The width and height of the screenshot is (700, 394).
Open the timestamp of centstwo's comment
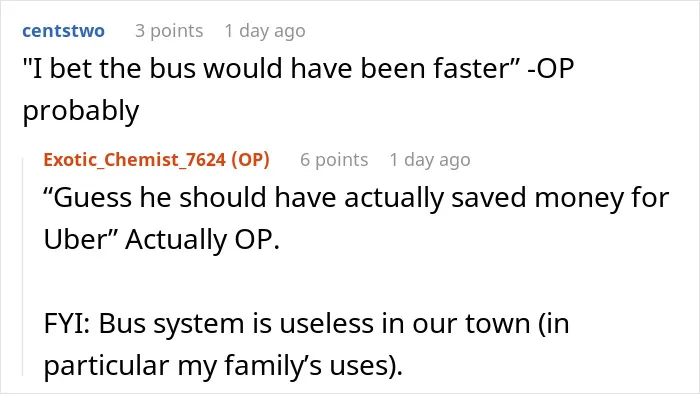265,31
